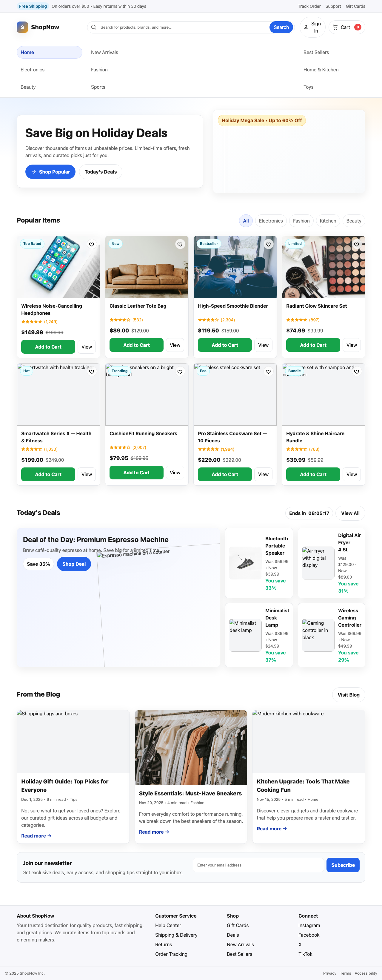Favorite the Wireless Noise-Cancelling Headphones with heart icon

(x=92, y=245)
